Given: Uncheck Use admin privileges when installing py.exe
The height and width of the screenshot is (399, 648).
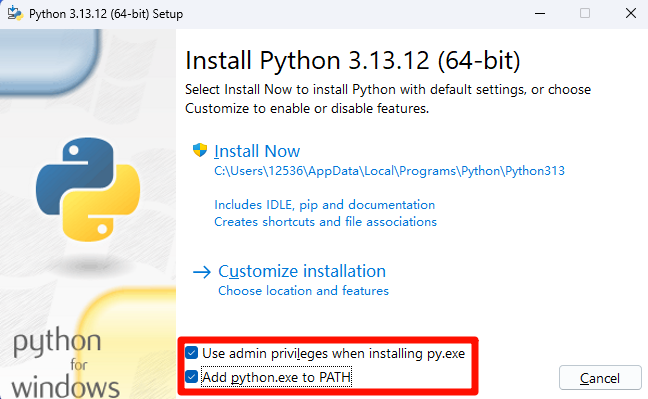Looking at the screenshot, I should 191,353.
